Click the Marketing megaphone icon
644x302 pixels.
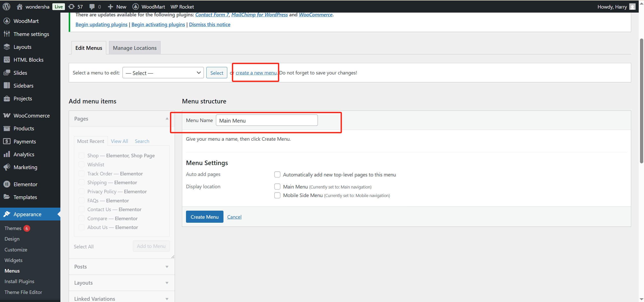point(7,167)
